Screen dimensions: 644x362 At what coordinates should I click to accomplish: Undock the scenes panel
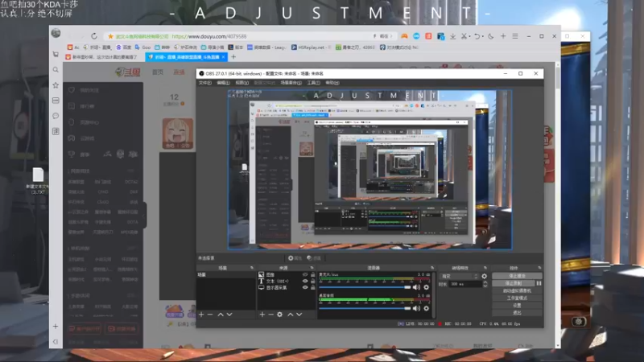point(252,268)
